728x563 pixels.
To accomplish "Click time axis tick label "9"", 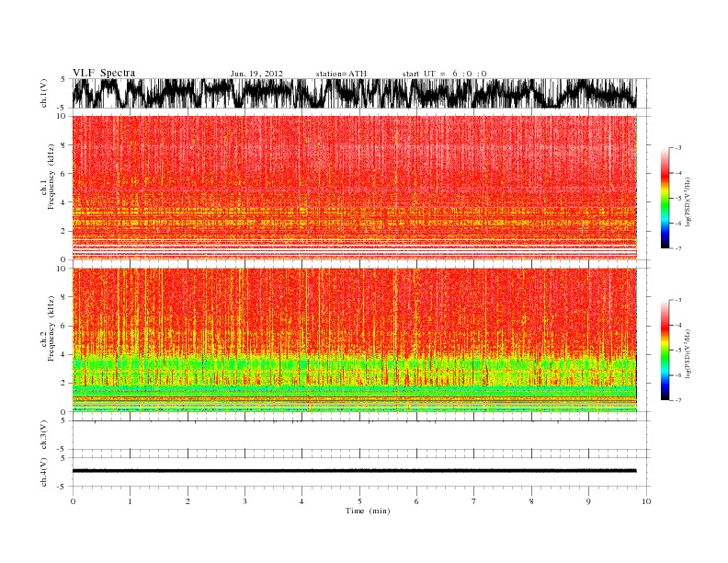I will (x=588, y=501).
